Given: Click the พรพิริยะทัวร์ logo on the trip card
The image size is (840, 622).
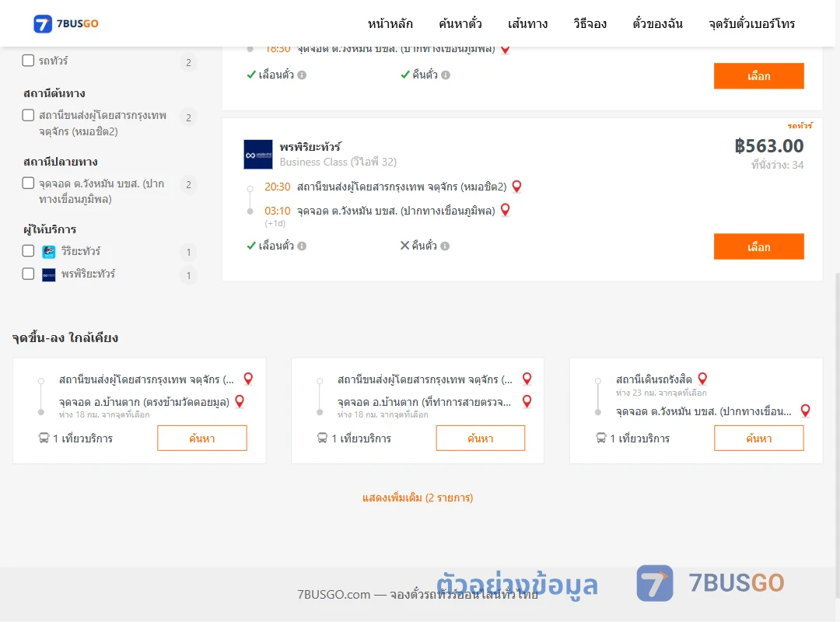Looking at the screenshot, I should point(258,154).
